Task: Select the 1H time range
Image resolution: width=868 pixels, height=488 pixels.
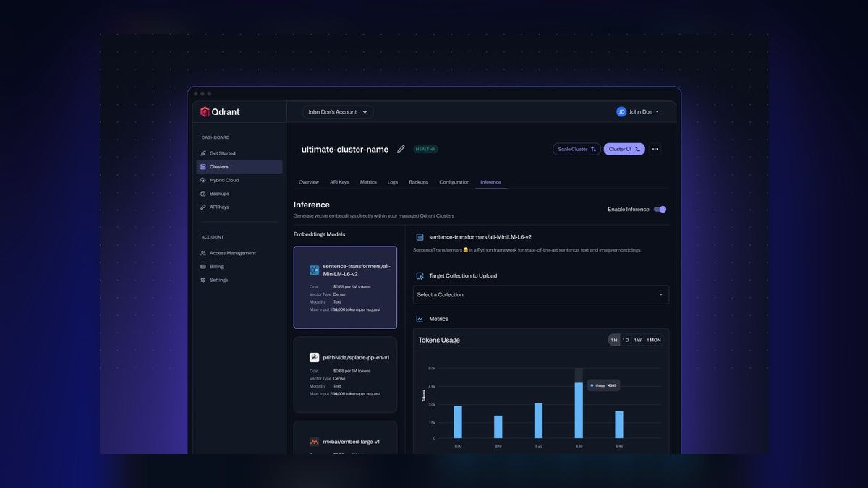Action: [614, 340]
